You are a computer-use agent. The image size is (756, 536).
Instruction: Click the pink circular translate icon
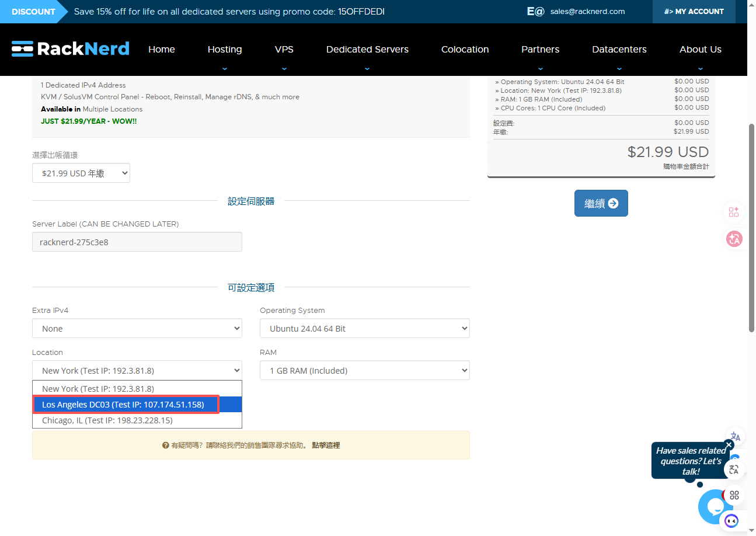pos(734,238)
